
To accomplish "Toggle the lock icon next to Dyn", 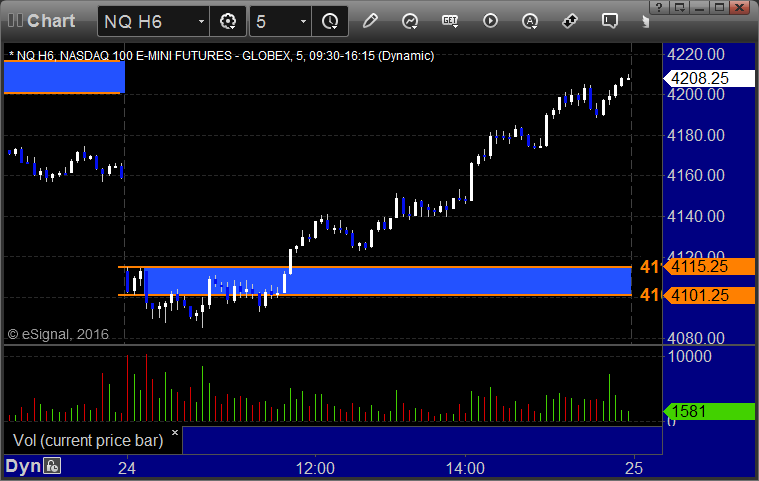I will coord(52,466).
